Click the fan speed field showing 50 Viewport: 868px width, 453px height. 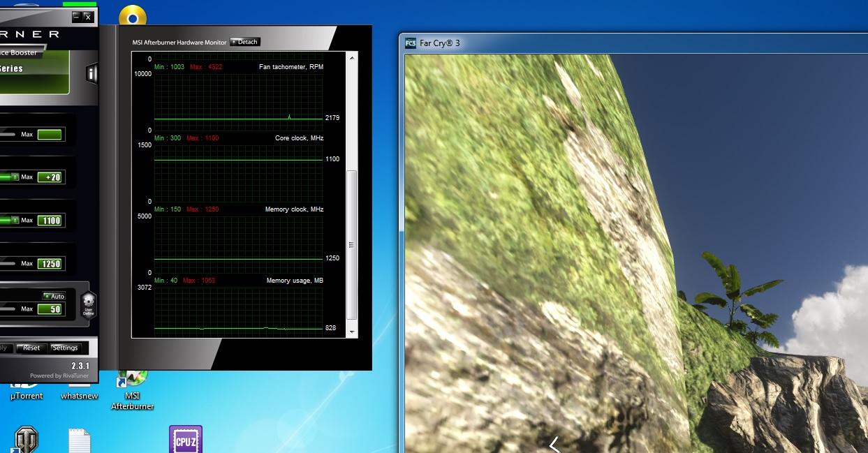click(50, 309)
